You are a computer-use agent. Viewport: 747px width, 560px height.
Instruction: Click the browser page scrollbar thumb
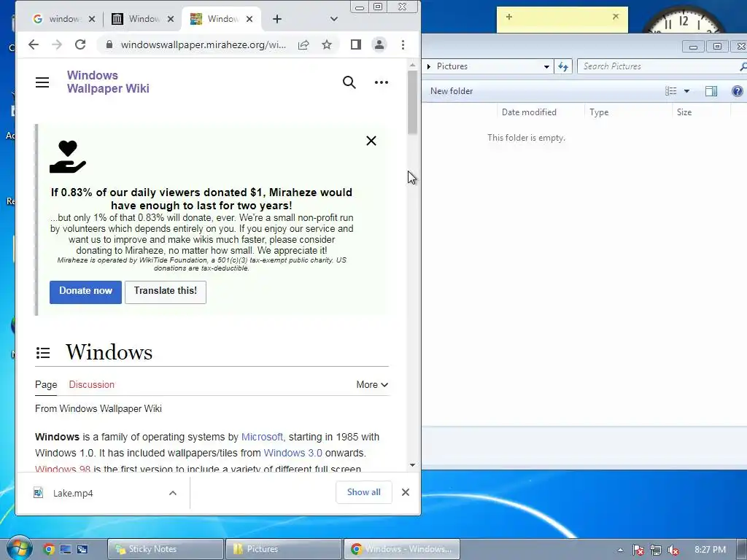pos(413,102)
